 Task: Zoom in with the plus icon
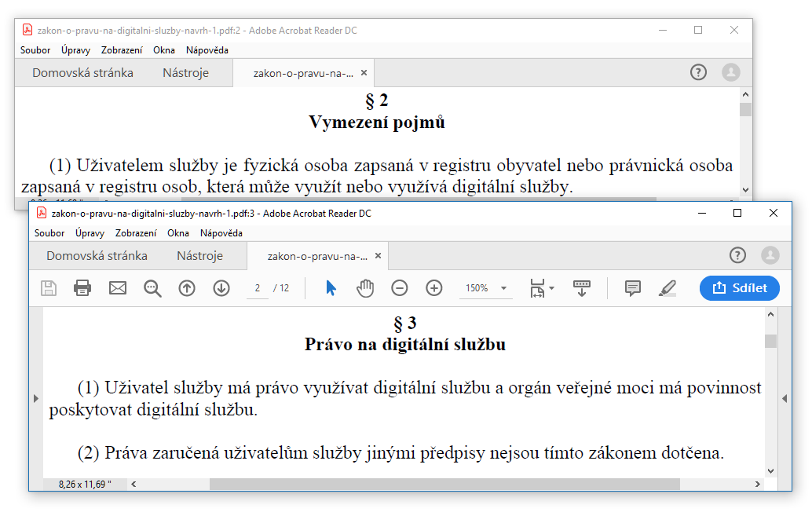[434, 288]
